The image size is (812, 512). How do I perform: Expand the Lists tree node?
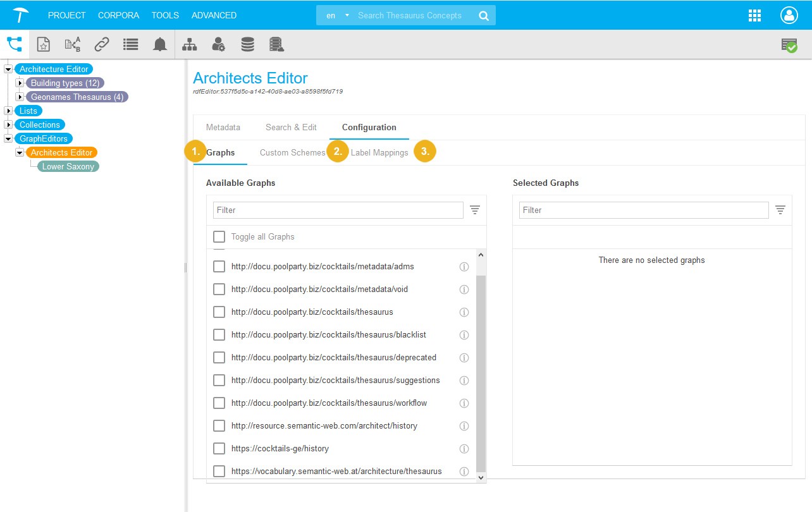tap(8, 111)
